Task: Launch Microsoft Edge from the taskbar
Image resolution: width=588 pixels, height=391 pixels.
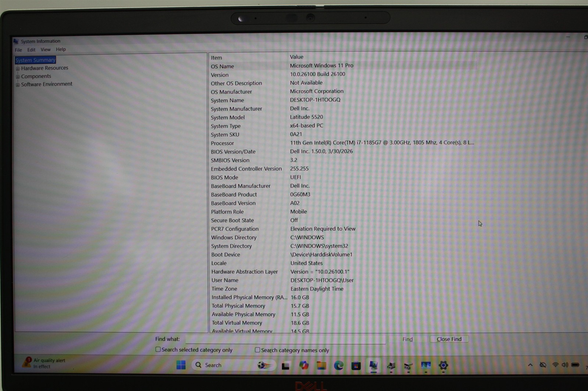Action: [339, 365]
